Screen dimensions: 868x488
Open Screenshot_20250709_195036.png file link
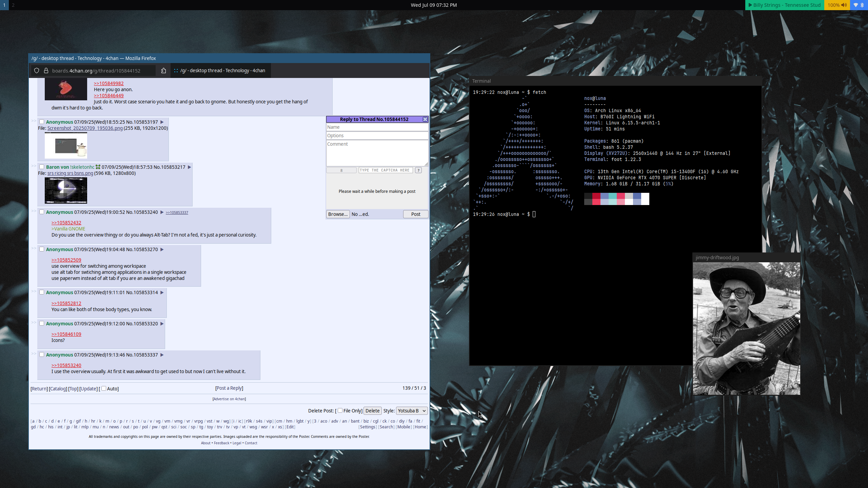click(x=85, y=128)
